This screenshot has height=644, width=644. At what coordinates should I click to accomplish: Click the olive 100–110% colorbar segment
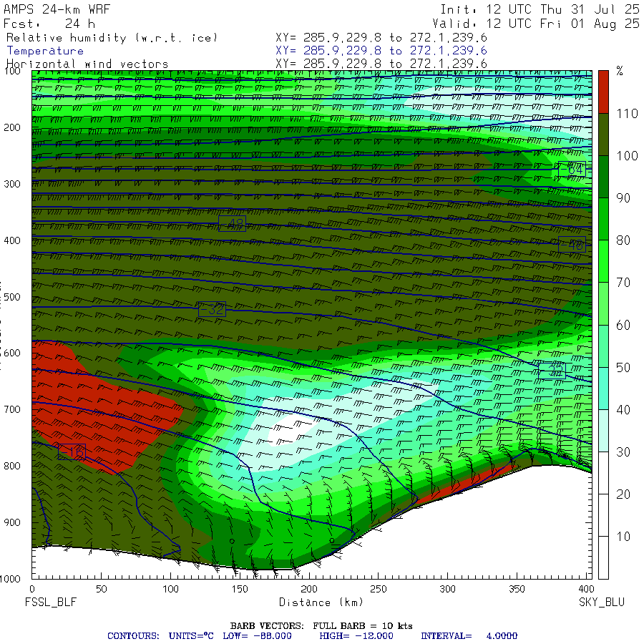[x=603, y=135]
